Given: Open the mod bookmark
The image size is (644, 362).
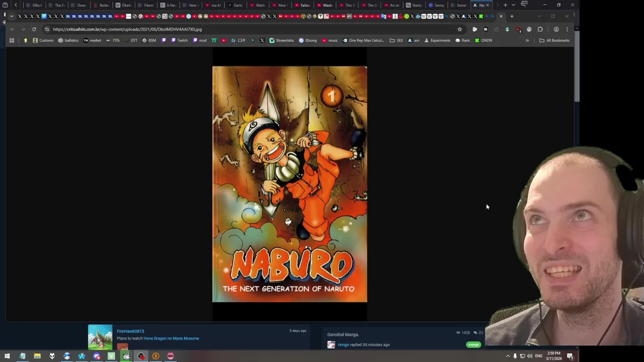Looking at the screenshot, I should (200, 40).
